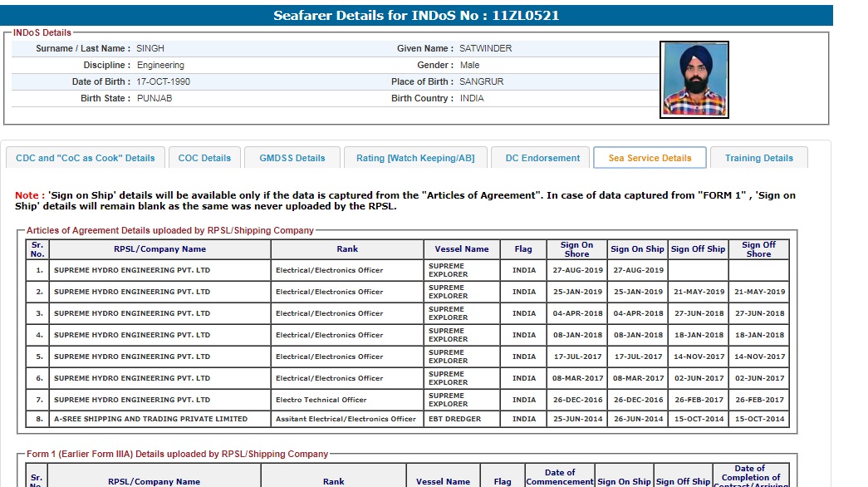Click the Rank column header in Articles table

click(347, 249)
